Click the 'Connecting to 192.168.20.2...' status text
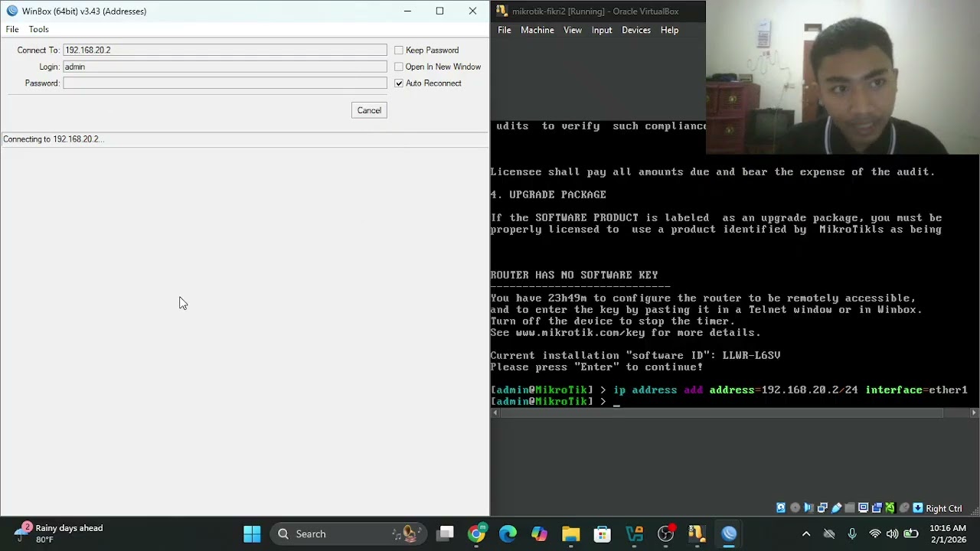 [54, 139]
